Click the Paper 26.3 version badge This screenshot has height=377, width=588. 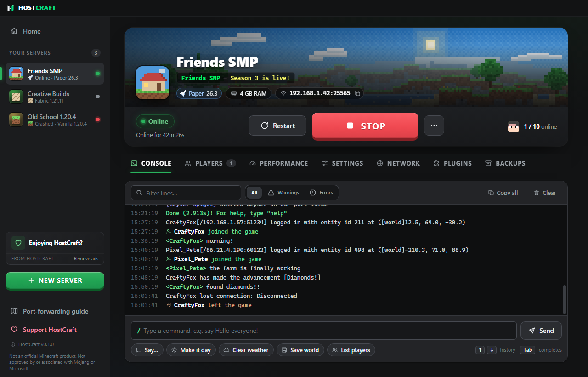click(x=199, y=93)
